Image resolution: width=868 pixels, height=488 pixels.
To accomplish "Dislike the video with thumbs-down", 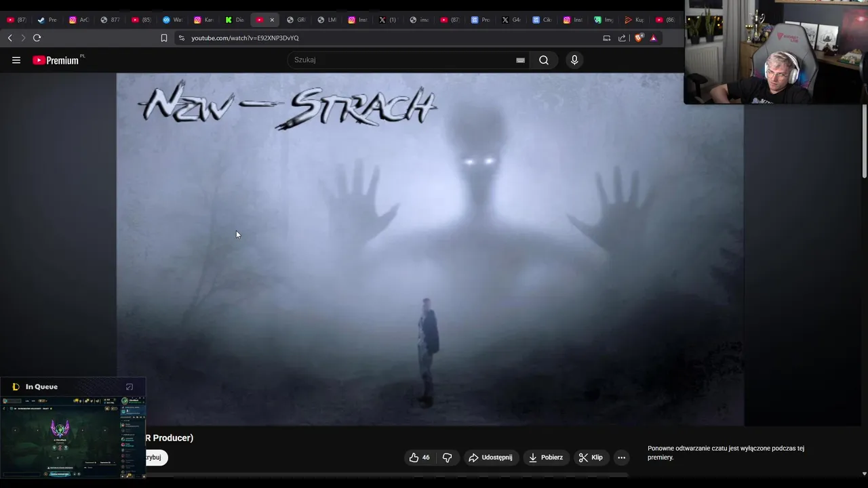I will [447, 457].
